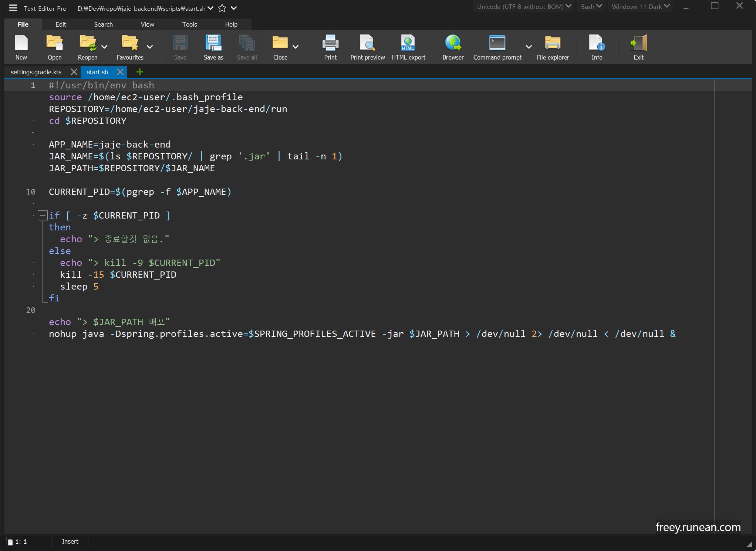
Task: Export the script as HTML
Action: coord(408,47)
